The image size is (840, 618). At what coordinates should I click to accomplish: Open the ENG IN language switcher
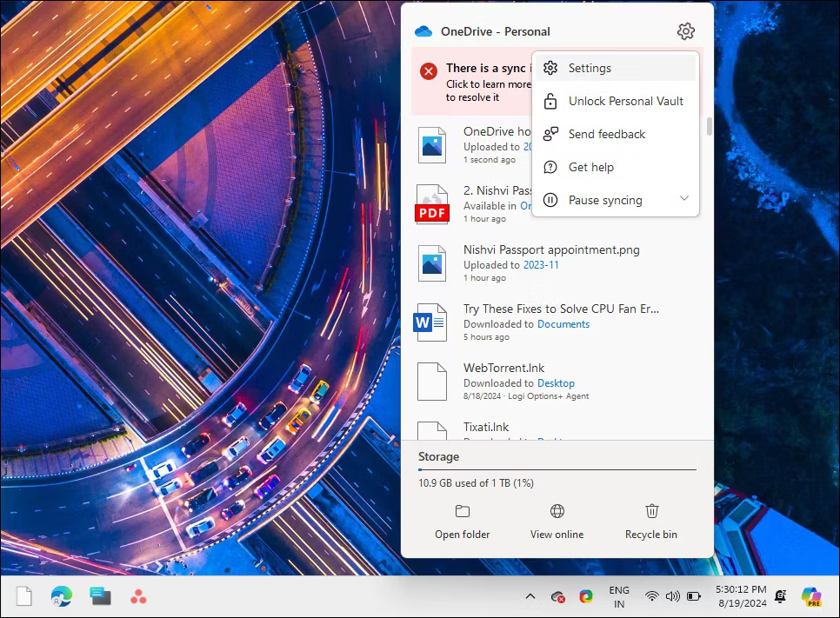pyautogui.click(x=619, y=597)
